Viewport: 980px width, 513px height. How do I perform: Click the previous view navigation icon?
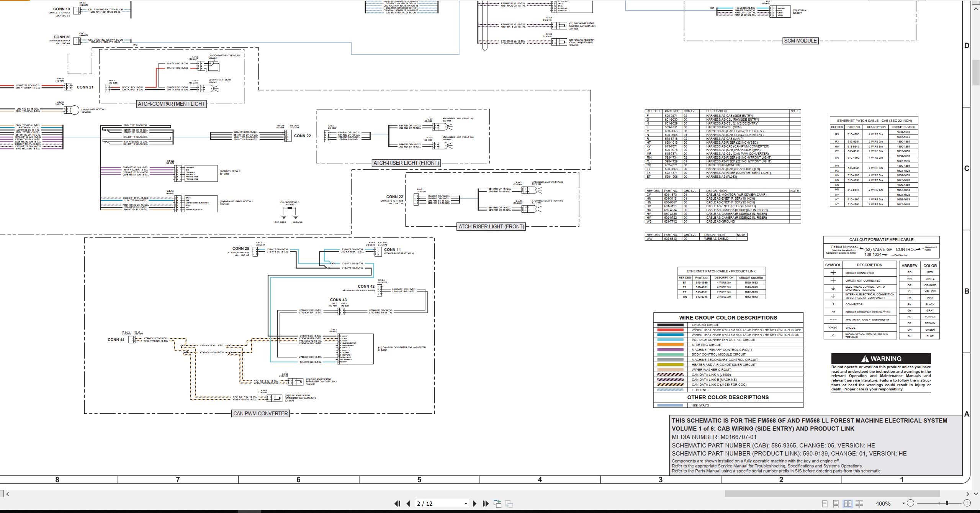tap(497, 504)
